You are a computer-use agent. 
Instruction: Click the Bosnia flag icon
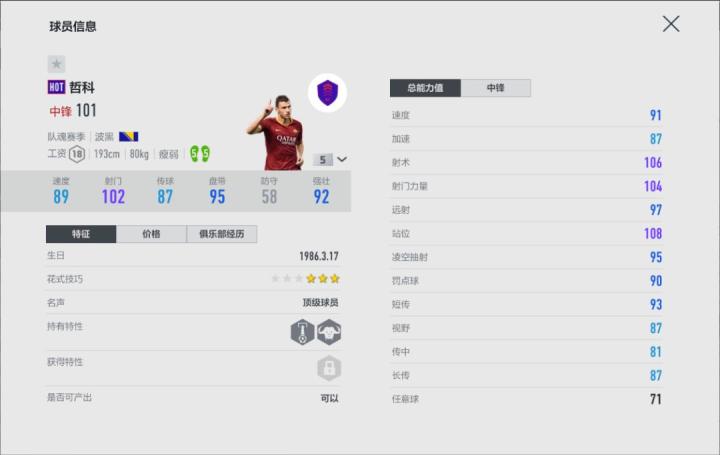[x=129, y=136]
